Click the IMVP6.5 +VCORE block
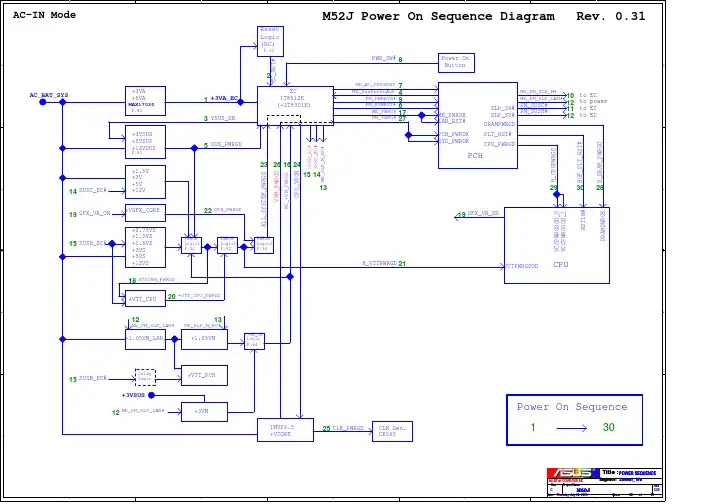The image size is (713, 504). pos(285,430)
